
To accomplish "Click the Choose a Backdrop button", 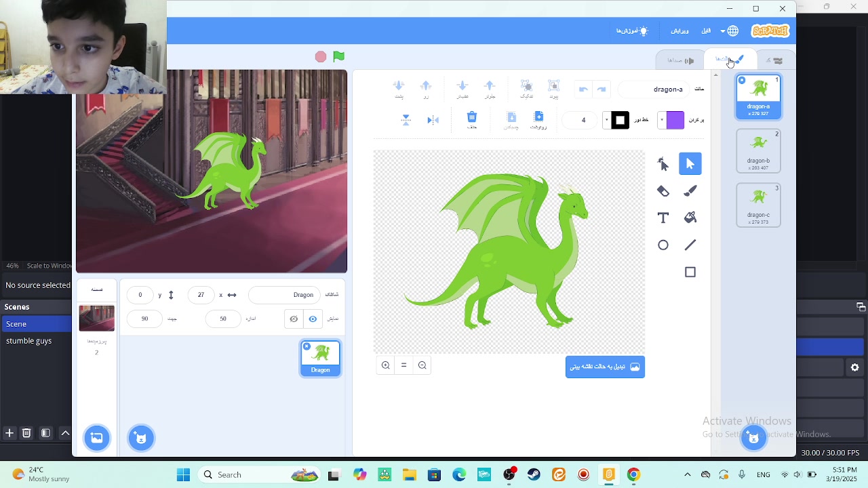I will coord(96,438).
